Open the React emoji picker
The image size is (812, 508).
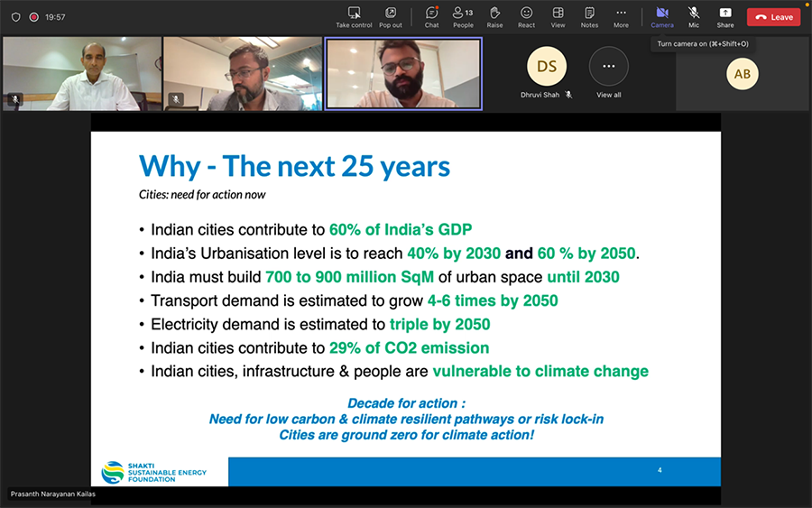pos(526,17)
